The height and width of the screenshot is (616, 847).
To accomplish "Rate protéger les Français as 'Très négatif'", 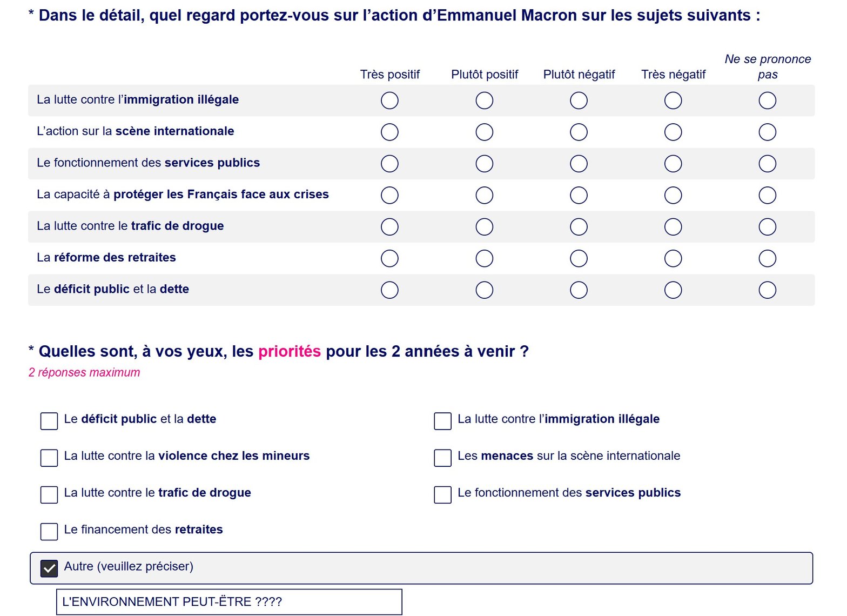I will tap(673, 196).
